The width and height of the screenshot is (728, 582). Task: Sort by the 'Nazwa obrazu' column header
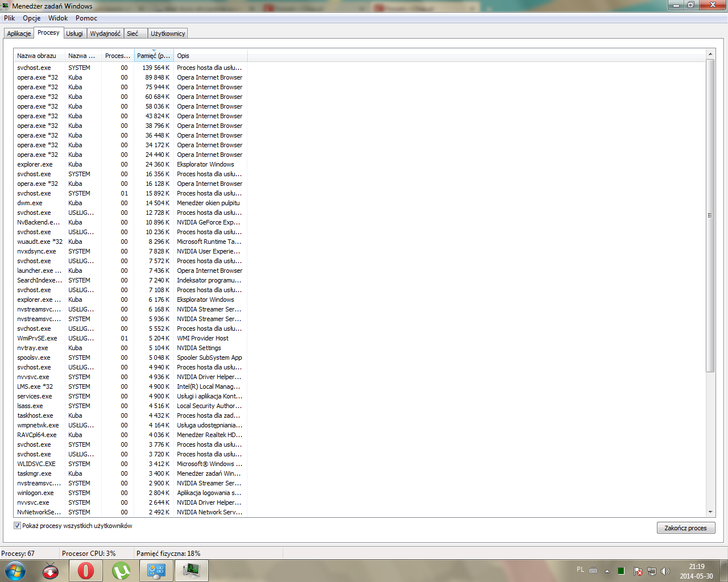coord(39,56)
